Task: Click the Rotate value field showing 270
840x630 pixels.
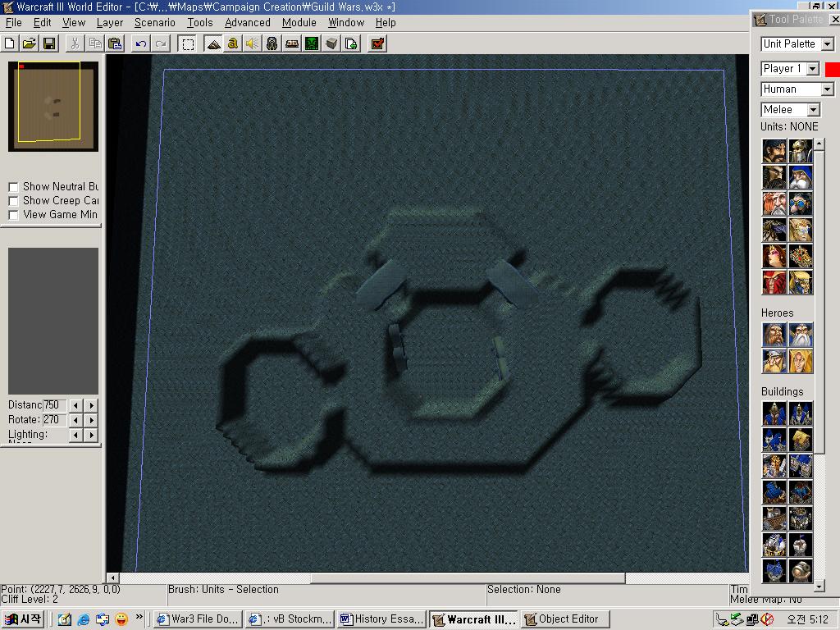Action: (x=55, y=420)
